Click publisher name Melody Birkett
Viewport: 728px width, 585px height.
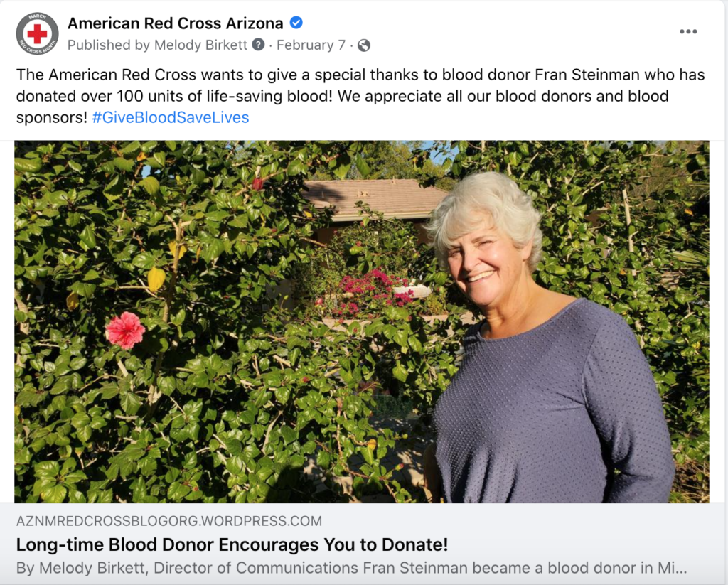coord(200,45)
